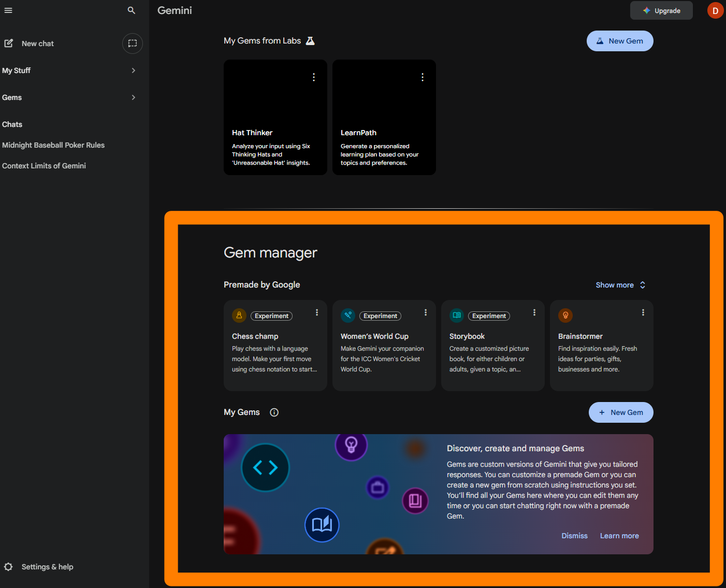726x588 pixels.
Task: Select the Context Limits of Gemini chat
Action: [x=44, y=166]
